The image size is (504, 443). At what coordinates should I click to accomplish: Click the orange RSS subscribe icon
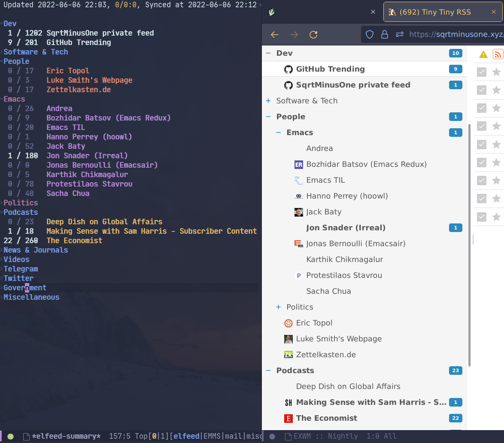coord(498,54)
